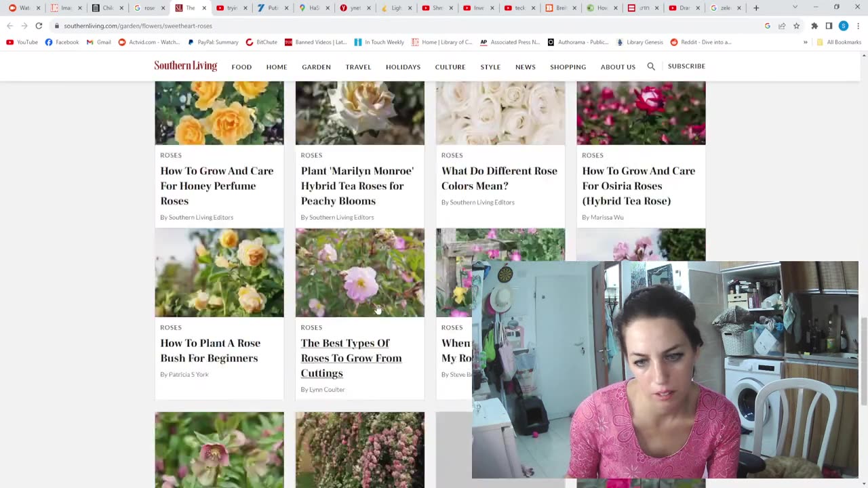Viewport: 868px width, 488px height.
Task: Open the Osiria Roses article title
Action: click(x=638, y=186)
